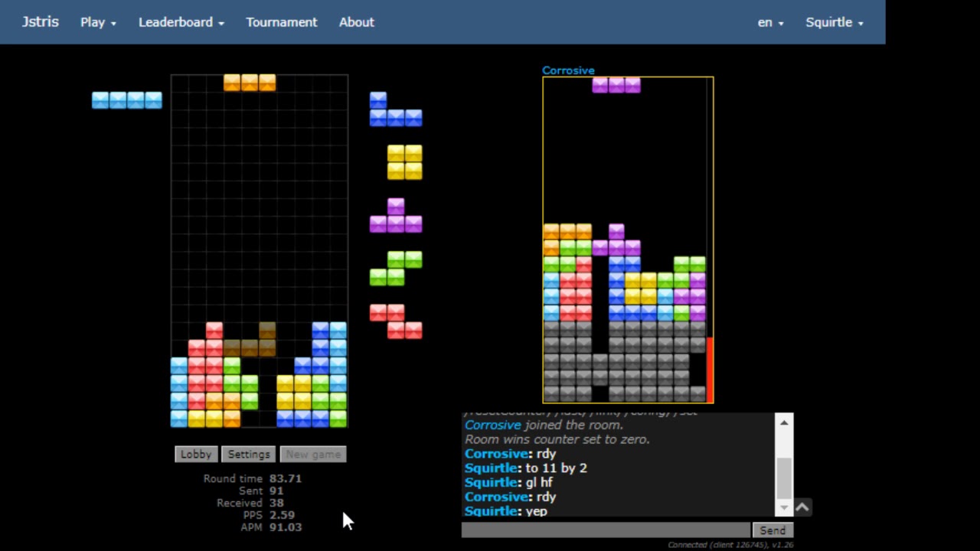Click the PPS value 2.59
This screenshot has width=980, height=551.
click(282, 515)
